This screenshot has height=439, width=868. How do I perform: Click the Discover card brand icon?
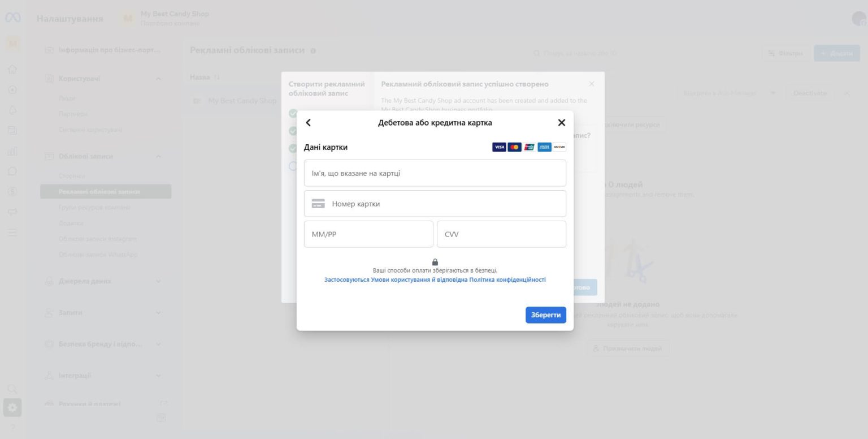coord(559,147)
